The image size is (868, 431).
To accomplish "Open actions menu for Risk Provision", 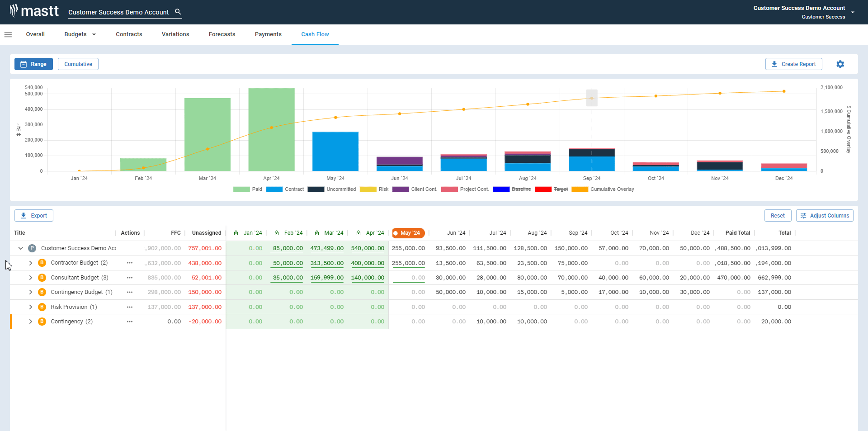I will (130, 307).
